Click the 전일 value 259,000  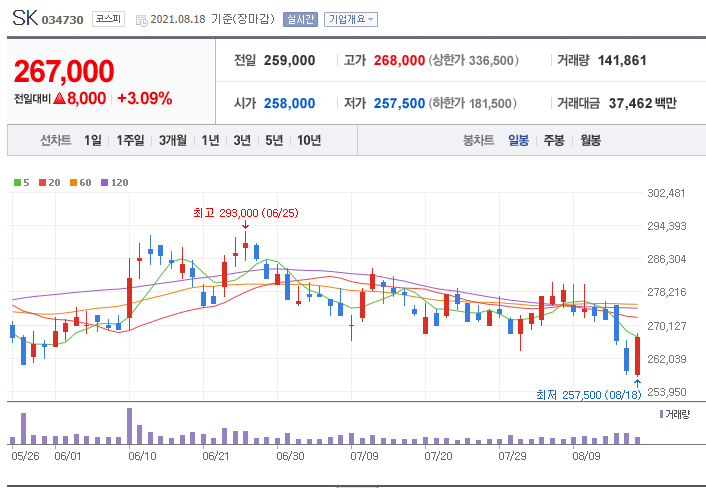[290, 60]
